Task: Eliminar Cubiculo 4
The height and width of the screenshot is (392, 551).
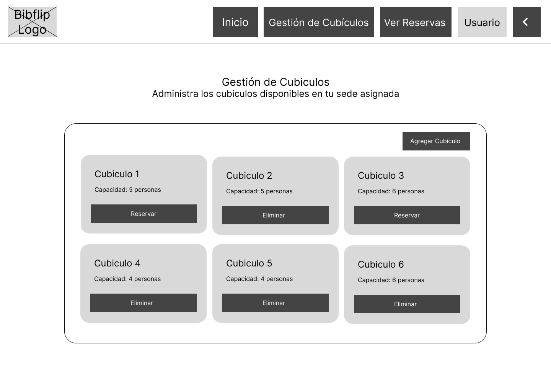Action: (143, 303)
